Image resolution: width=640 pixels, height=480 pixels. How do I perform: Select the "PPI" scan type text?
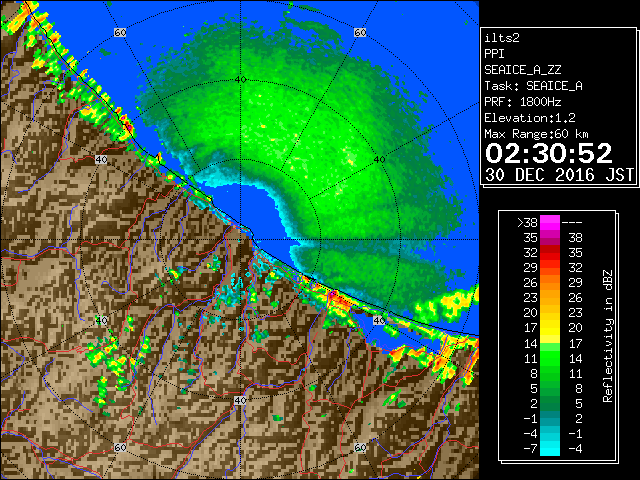[494, 54]
